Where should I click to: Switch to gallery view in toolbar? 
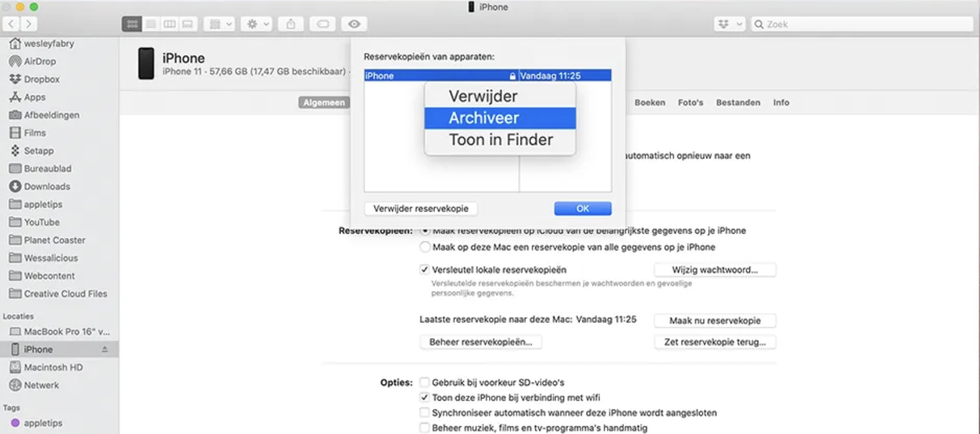click(188, 24)
